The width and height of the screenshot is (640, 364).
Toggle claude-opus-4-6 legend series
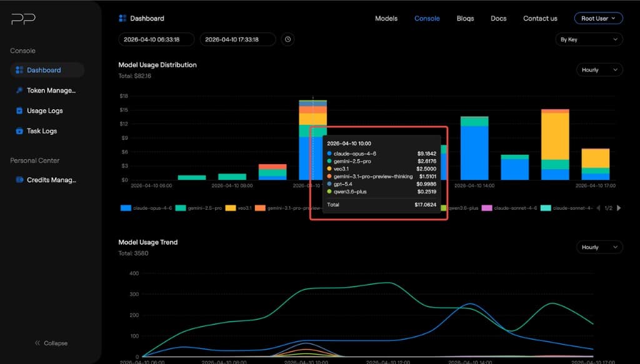click(146, 208)
